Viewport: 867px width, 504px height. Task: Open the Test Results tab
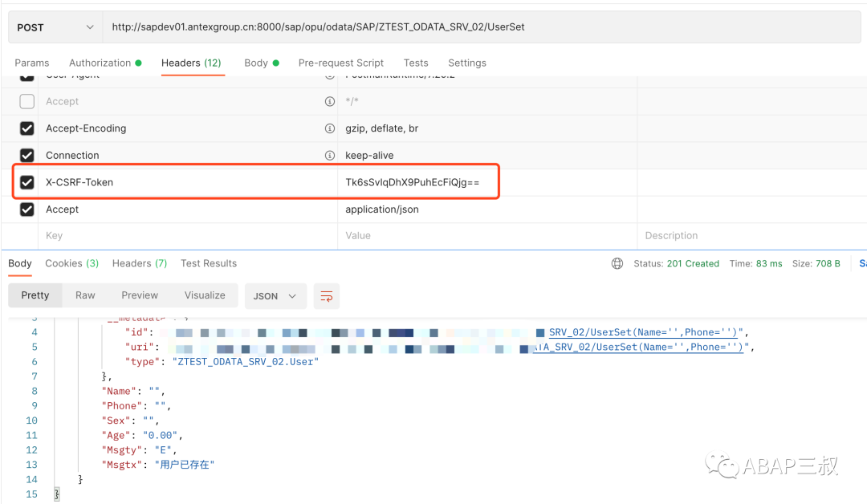pyautogui.click(x=209, y=263)
